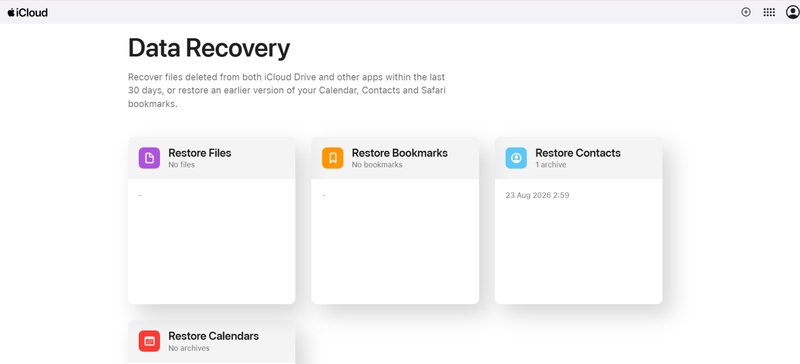Screen dimensions: 800x364
Task: Click the "No bookmarks" status text
Action: tap(377, 165)
